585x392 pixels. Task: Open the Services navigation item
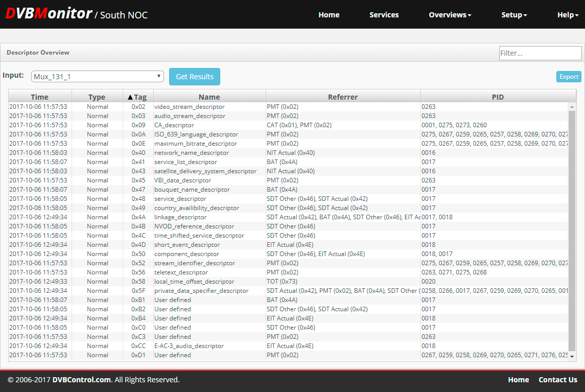[x=384, y=15]
